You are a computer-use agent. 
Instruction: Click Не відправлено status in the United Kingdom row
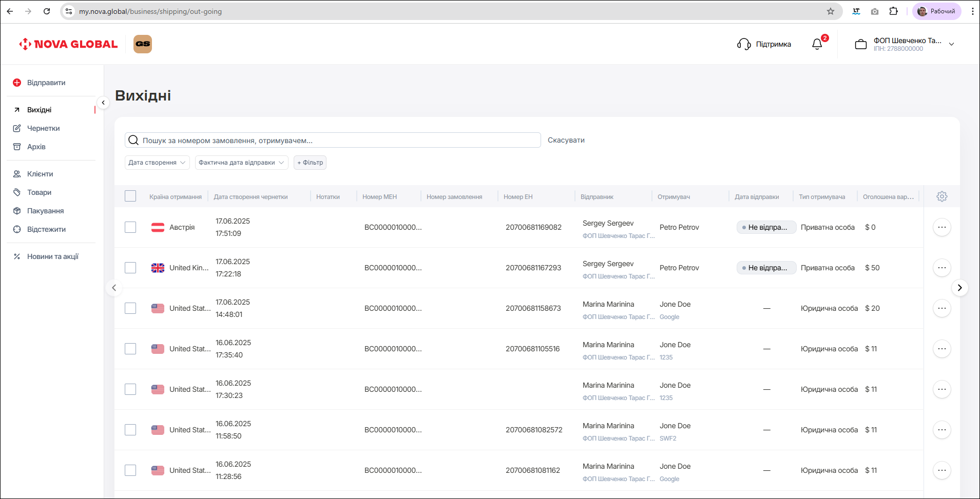click(766, 268)
